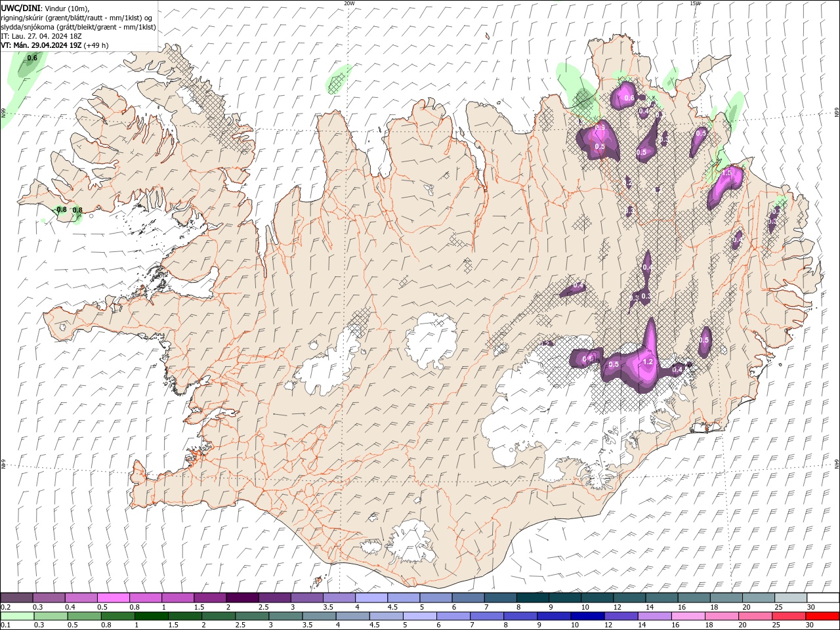Image resolution: width=840 pixels, height=630 pixels.
Task: Click the deep blue swatch at 10 in lower legend
Action: tap(587, 616)
